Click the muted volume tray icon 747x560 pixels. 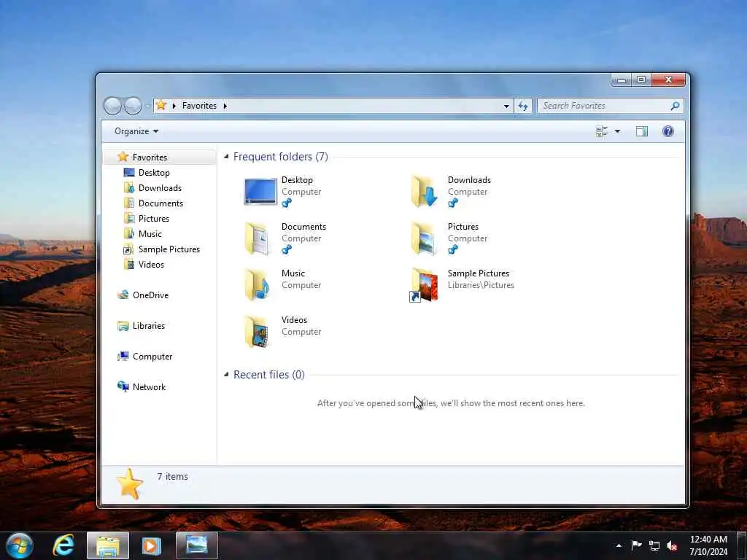click(x=672, y=545)
